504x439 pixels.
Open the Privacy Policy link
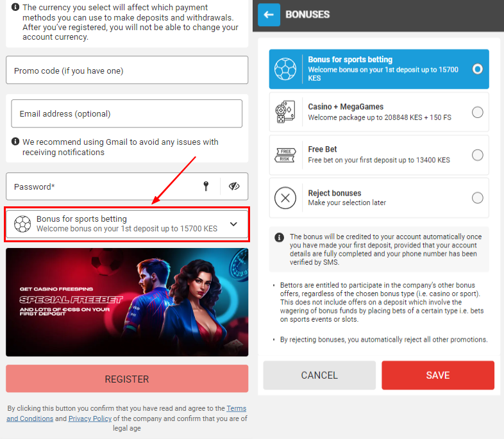[x=89, y=418]
